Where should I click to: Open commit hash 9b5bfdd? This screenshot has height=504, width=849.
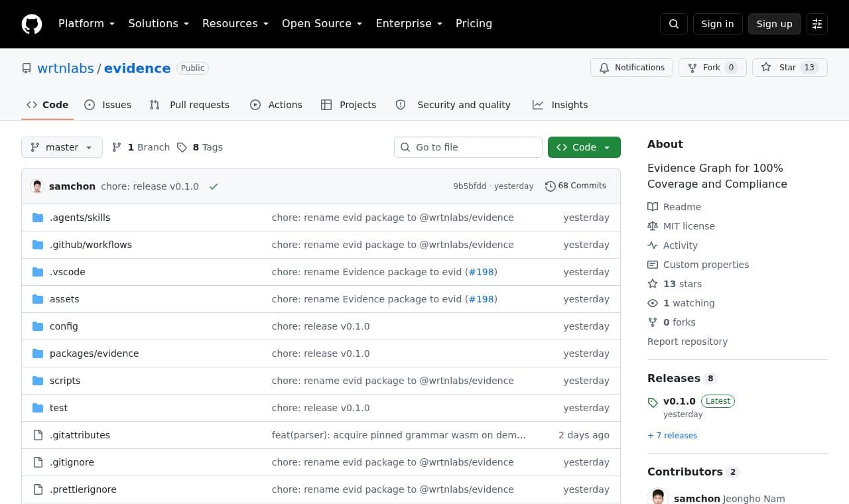[470, 186]
